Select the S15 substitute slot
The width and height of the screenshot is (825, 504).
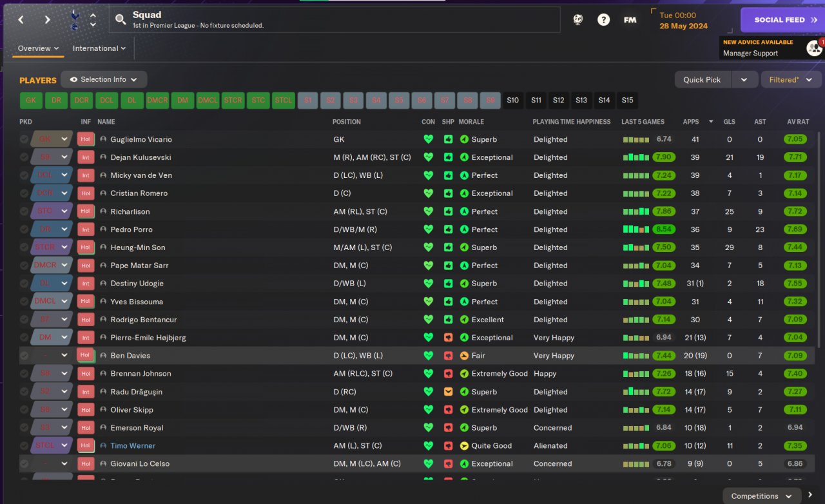(627, 101)
